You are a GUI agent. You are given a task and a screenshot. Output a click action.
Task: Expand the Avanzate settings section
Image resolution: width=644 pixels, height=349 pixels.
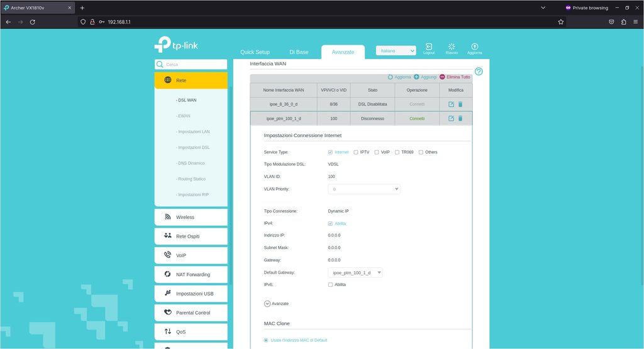[x=267, y=304]
